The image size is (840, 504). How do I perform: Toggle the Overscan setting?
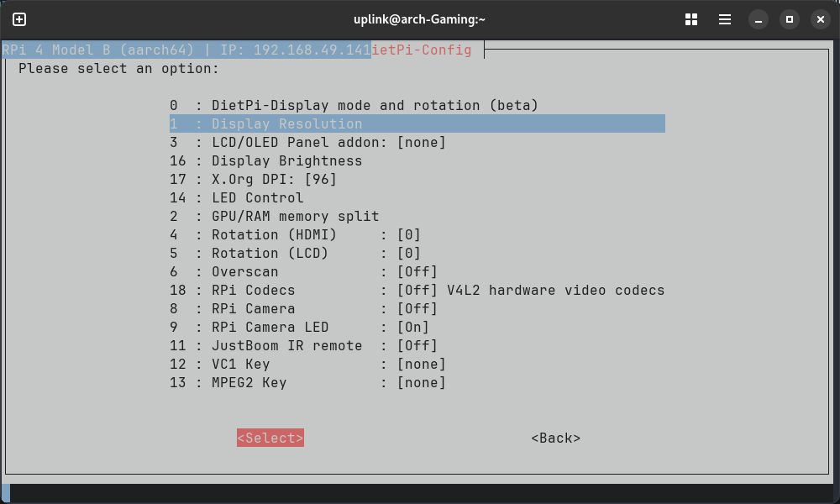click(x=303, y=272)
